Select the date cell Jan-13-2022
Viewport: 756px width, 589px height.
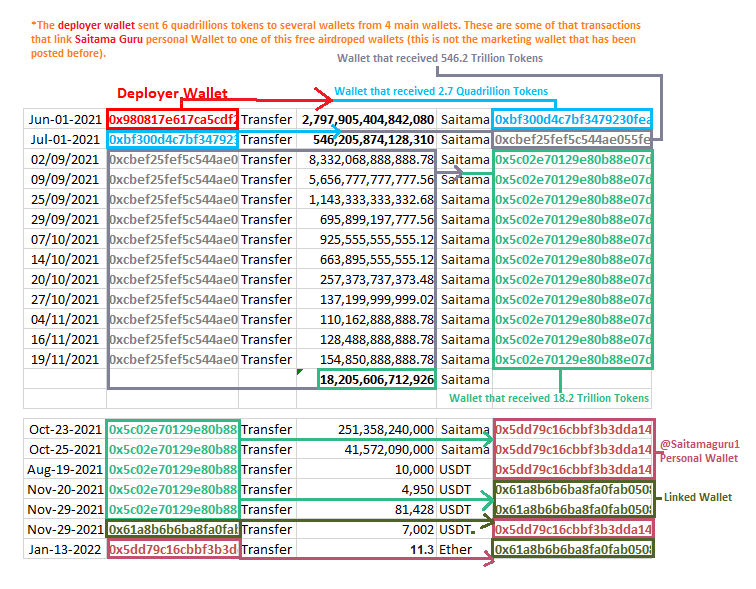click(x=65, y=549)
